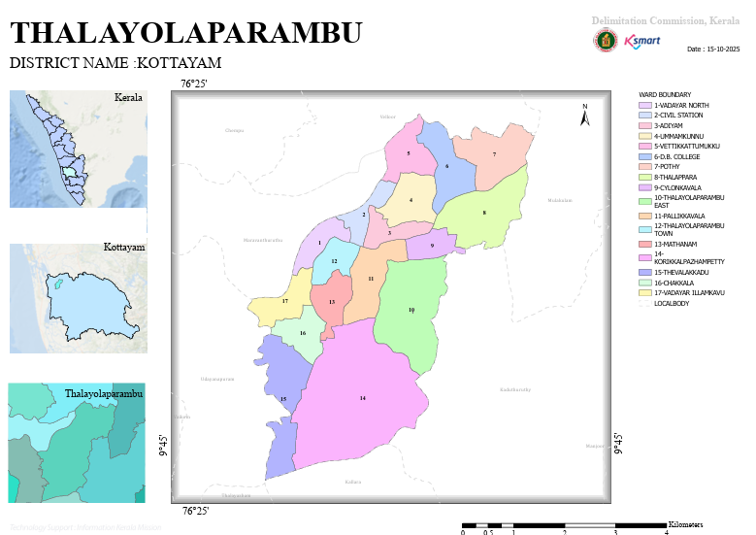756x535 pixels.
Task: Click ward 10 on the map
Action: (411, 310)
